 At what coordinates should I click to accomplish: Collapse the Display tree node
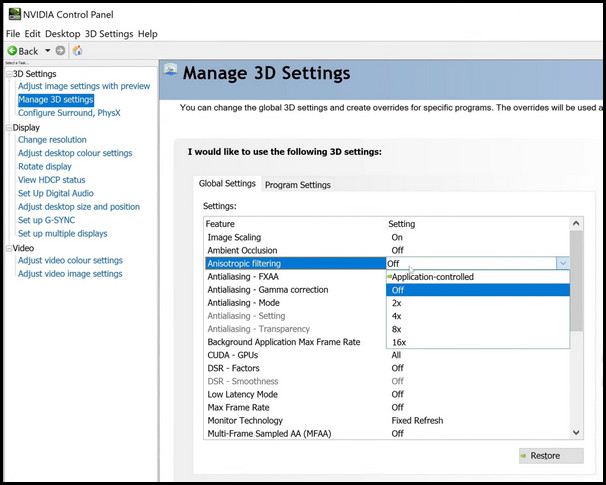point(9,128)
